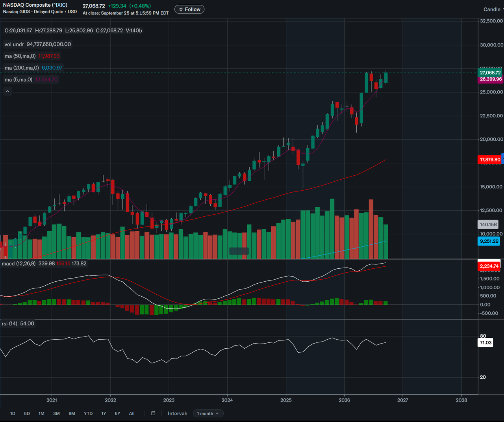The image size is (504, 422).
Task: Click the OHLC values readout
Action: [x=73, y=30]
